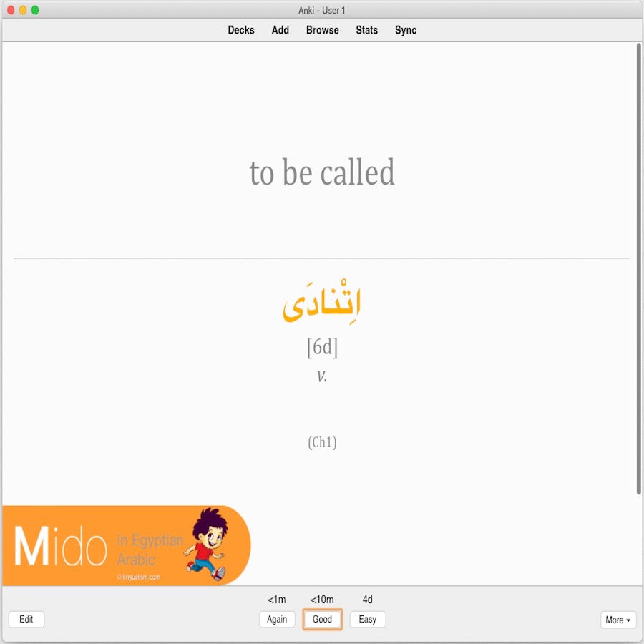Screen dimensions: 644x644
Task: Rate the card as Easy
Action: pos(367,620)
